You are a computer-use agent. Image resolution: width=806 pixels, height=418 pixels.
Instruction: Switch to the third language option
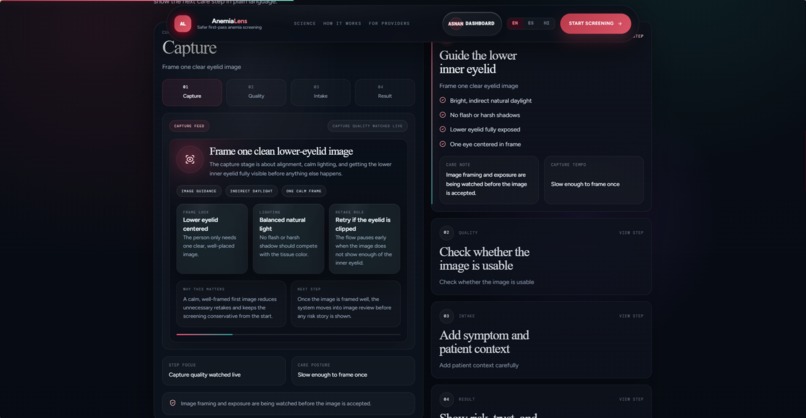[546, 23]
